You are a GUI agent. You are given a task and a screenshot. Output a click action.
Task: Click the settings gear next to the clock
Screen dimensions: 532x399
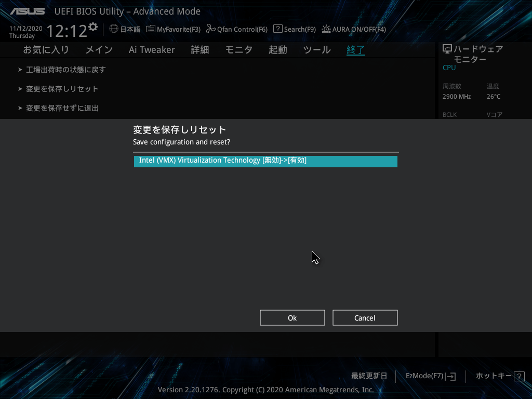tap(93, 26)
